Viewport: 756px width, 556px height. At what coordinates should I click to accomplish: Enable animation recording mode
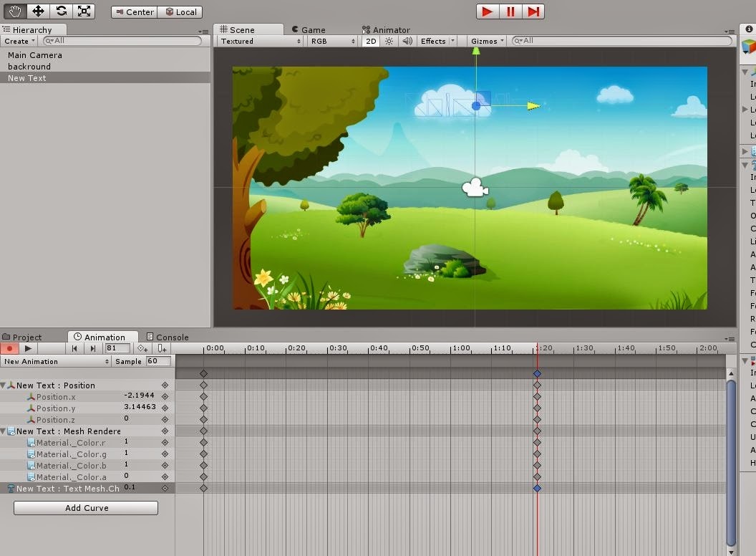point(8,348)
